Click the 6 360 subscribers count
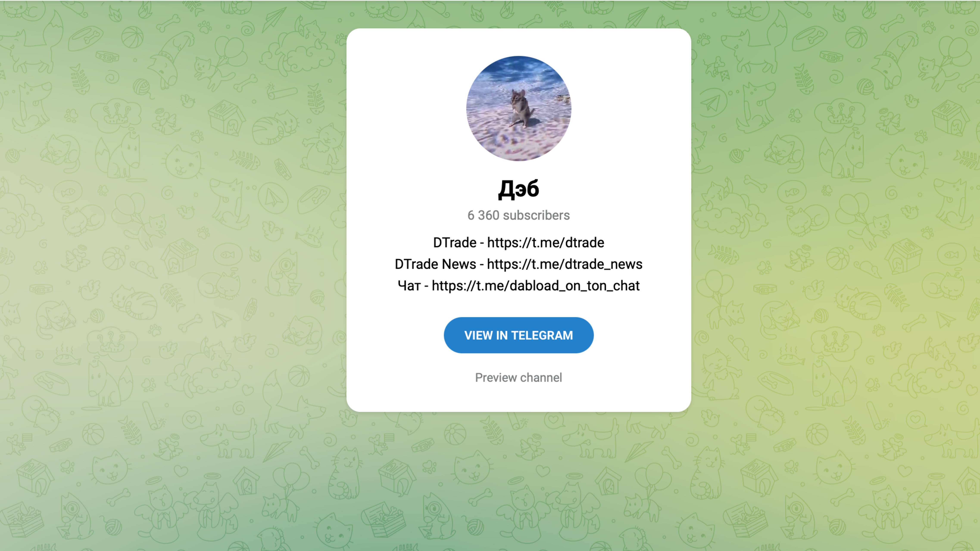This screenshot has width=980, height=551. tap(518, 215)
